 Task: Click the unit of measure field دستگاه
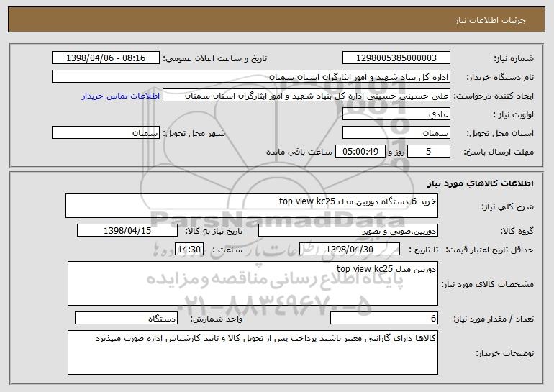126,318
